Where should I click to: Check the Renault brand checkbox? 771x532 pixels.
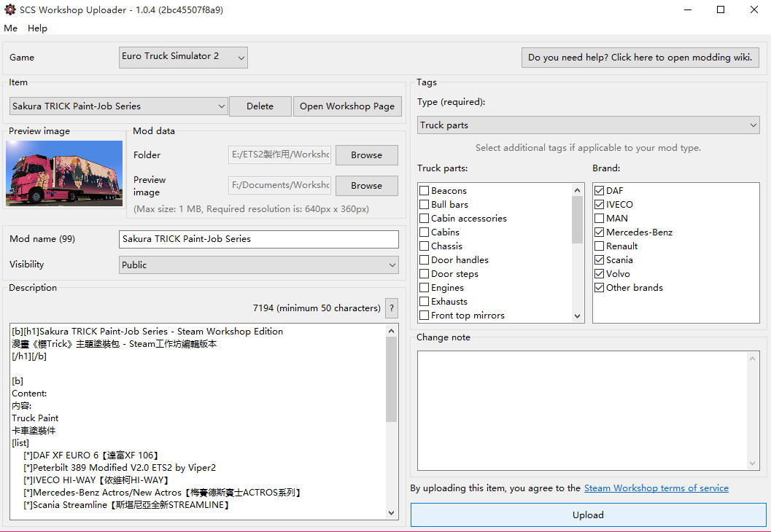600,246
